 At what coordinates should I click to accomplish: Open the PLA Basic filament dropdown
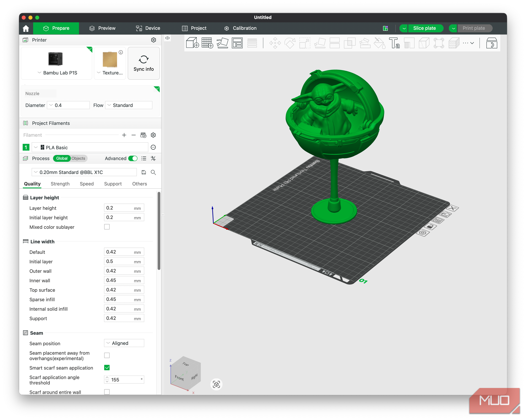pyautogui.click(x=90, y=147)
